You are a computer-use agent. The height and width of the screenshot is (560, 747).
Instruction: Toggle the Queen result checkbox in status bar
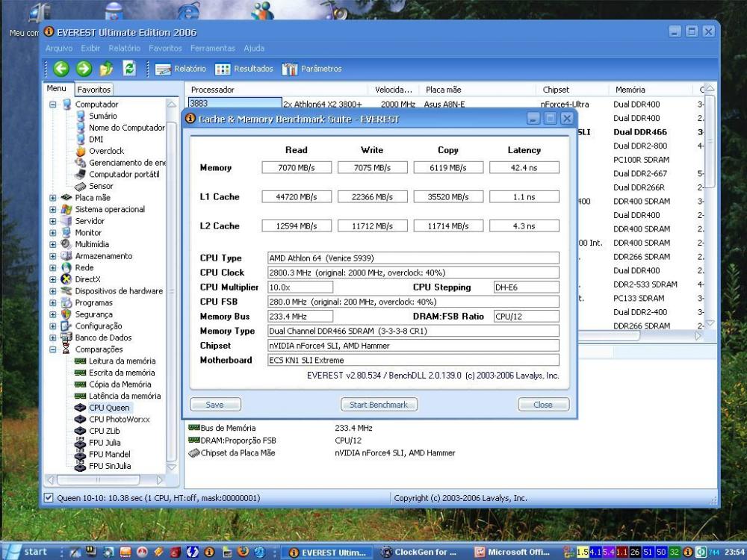pyautogui.click(x=49, y=498)
